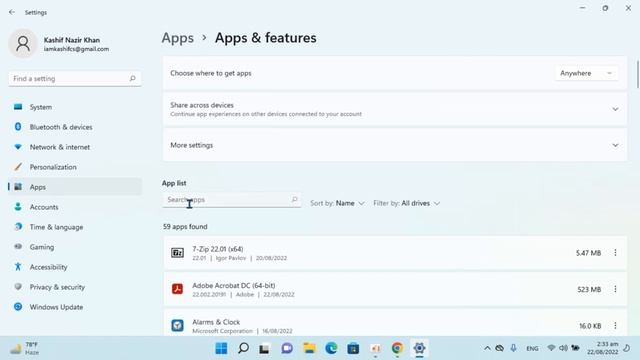Show hidden system tray icons
This screenshot has width=640, height=360.
487,348
